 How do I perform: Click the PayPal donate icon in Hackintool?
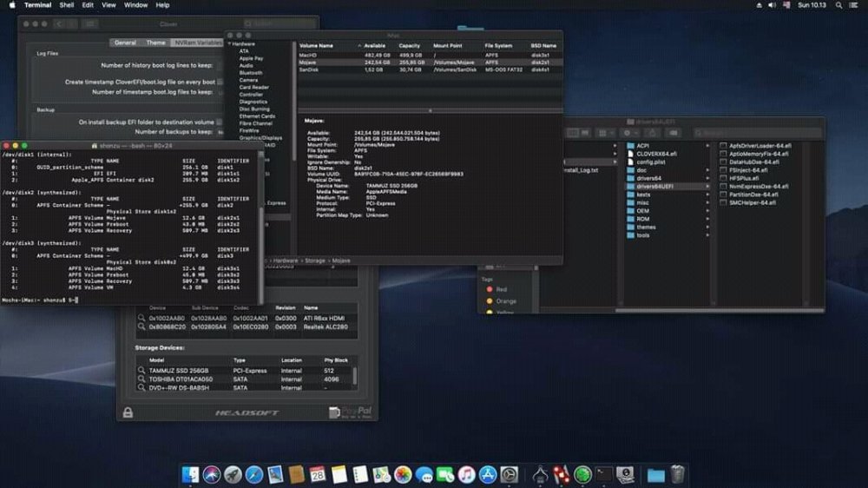[x=351, y=412]
